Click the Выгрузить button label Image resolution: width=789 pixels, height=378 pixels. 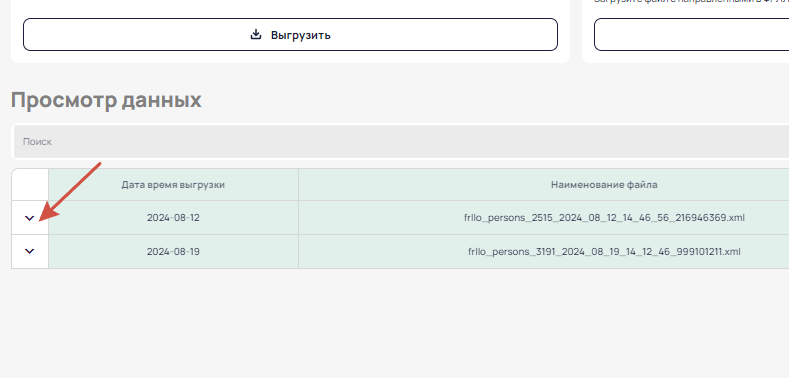coord(300,35)
